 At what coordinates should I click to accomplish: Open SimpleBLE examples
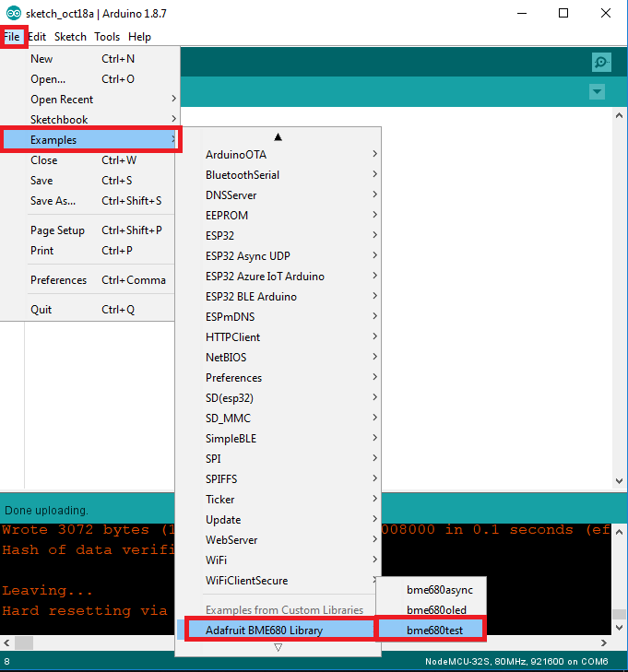[278, 439]
